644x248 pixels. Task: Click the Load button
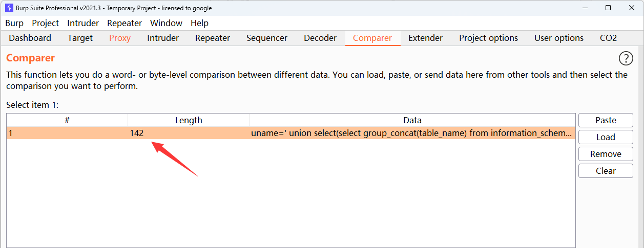click(x=606, y=137)
